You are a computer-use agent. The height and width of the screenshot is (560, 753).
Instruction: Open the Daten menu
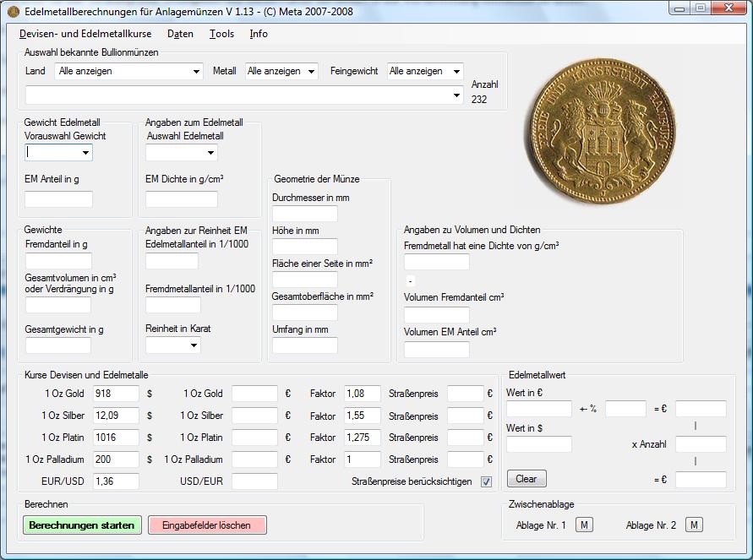(180, 34)
